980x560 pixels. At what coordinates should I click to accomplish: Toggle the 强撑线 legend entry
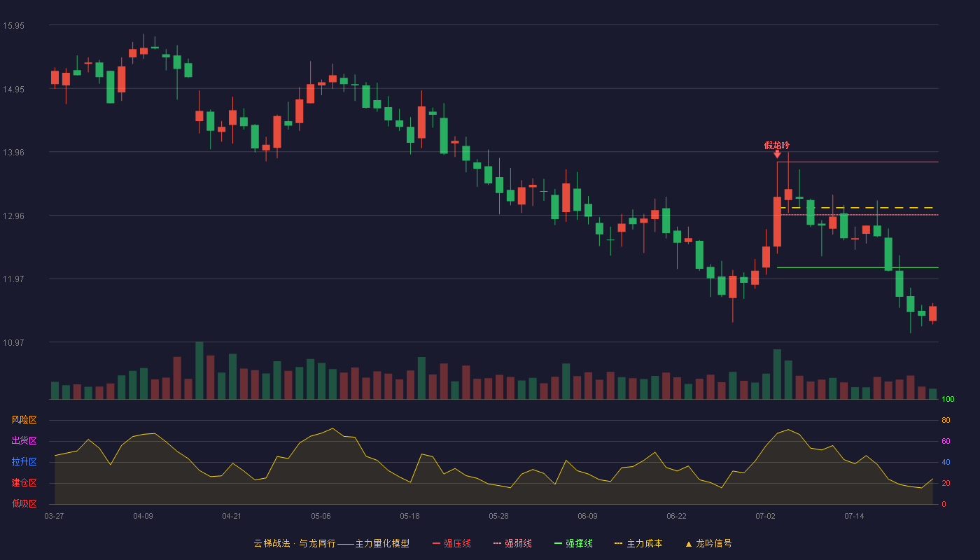coord(573,543)
